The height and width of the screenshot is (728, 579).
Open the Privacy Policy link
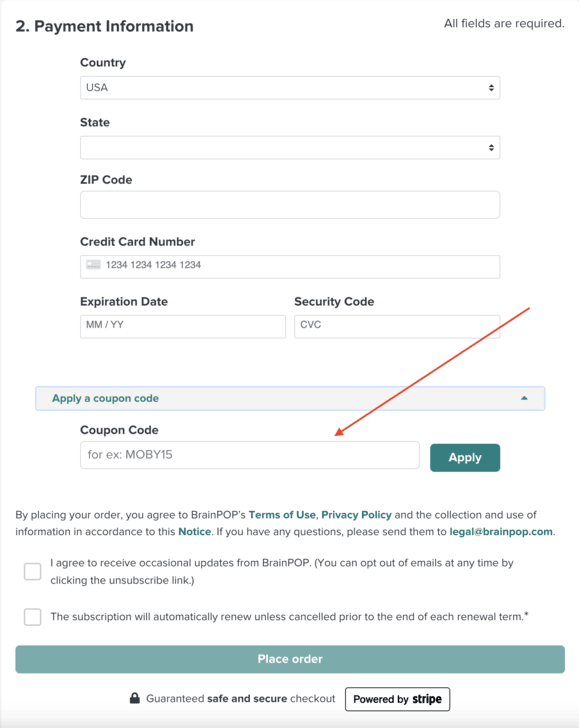356,515
